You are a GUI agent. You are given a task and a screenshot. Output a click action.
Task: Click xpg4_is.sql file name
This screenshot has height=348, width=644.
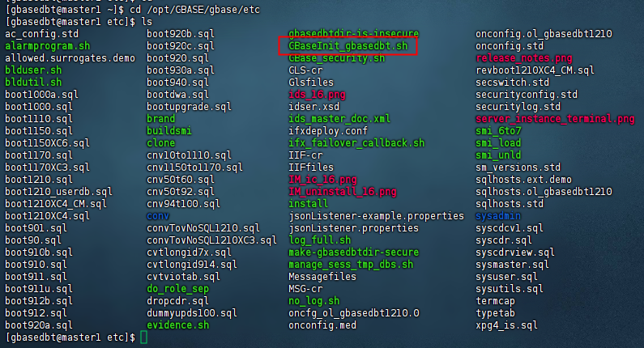click(507, 325)
